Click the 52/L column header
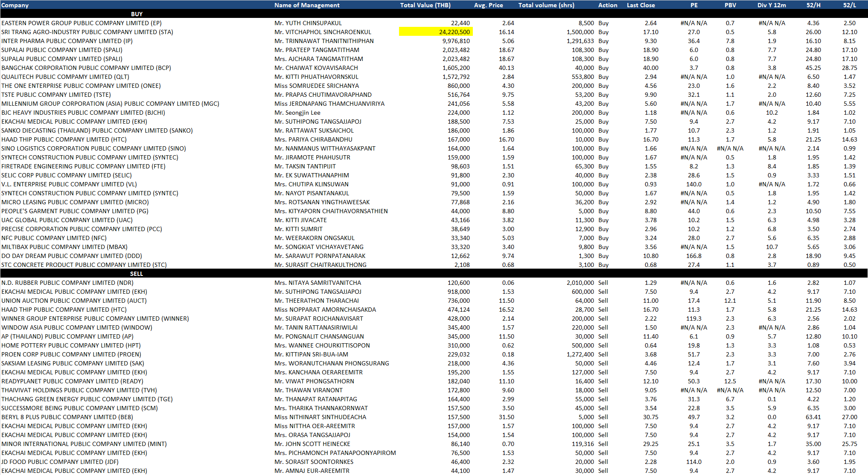The height and width of the screenshot is (475, 868). tap(849, 5)
